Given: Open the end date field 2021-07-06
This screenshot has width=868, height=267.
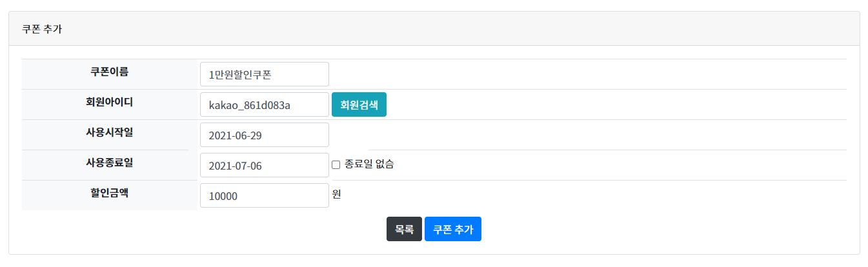Looking at the screenshot, I should (265, 165).
